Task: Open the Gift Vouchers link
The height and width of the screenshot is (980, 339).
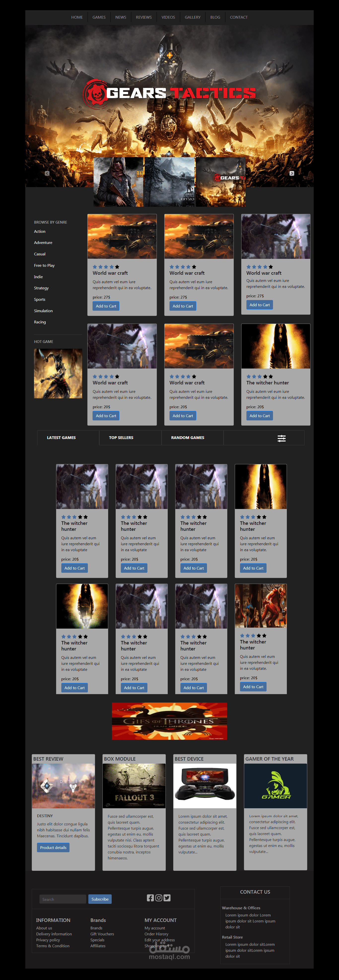Action: coord(102,934)
